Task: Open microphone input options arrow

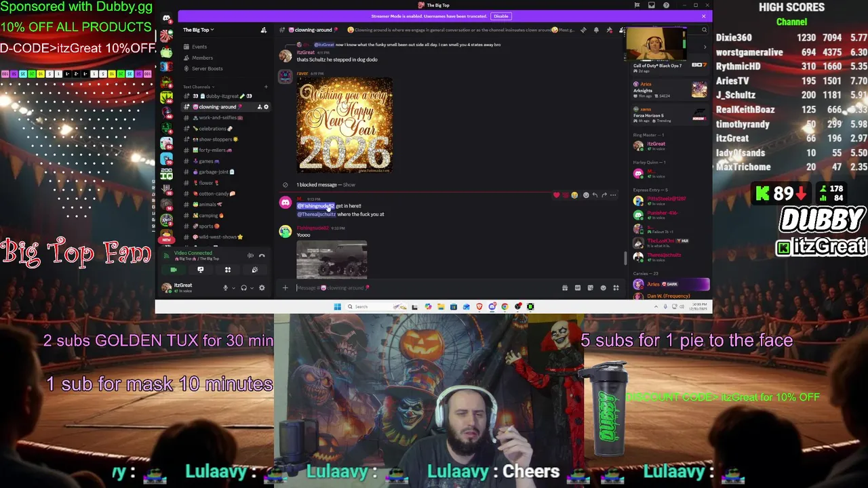Action: [233, 288]
